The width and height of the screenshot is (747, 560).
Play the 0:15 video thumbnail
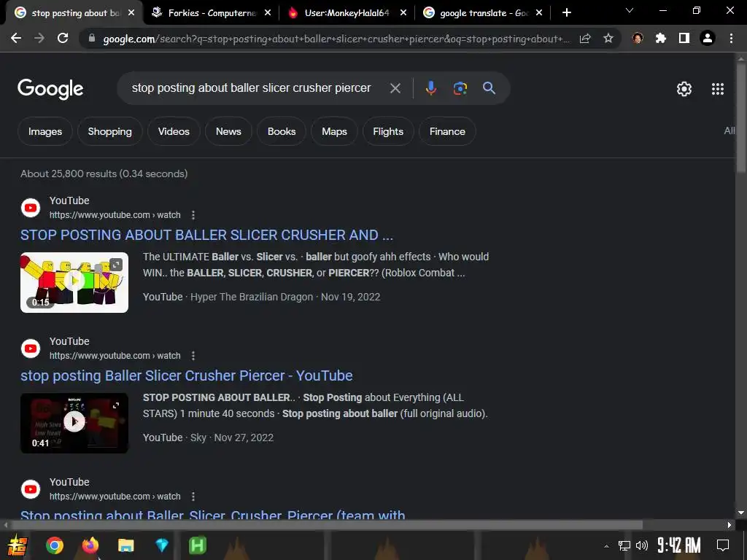[x=74, y=282]
